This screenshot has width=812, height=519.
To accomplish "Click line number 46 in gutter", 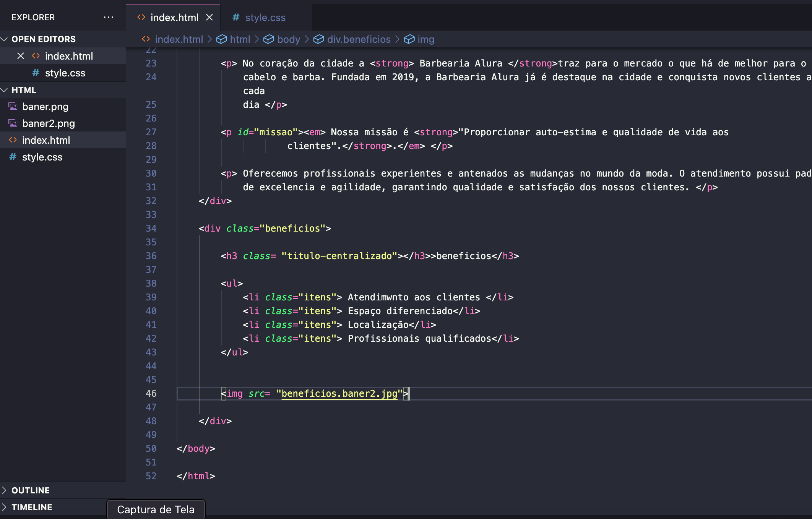I will point(151,393).
